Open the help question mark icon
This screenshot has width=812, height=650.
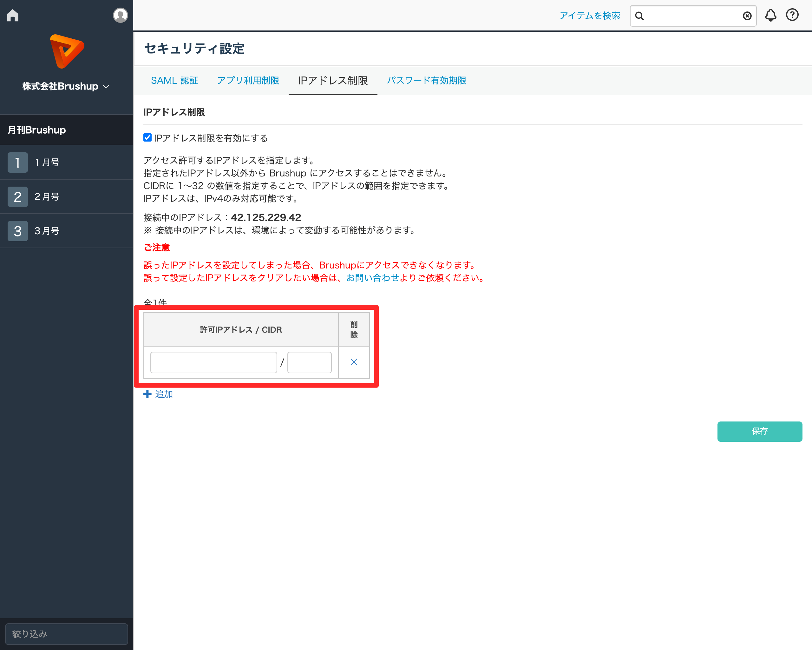tap(792, 15)
